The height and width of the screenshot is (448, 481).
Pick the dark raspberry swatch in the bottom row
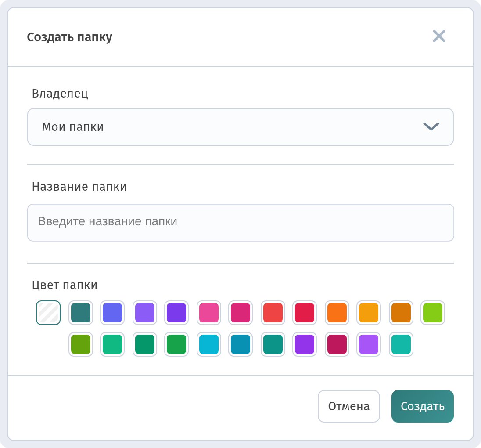click(337, 344)
